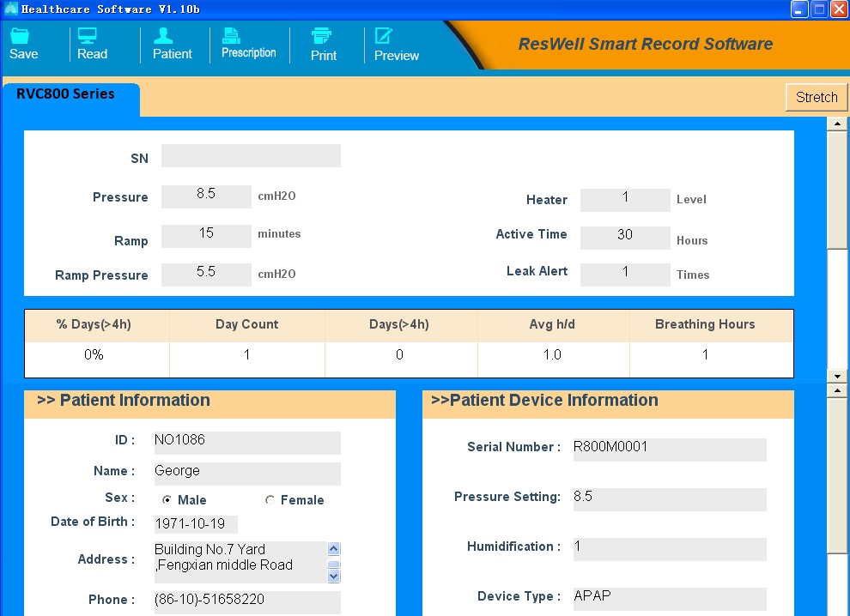The width and height of the screenshot is (850, 616).
Task: Select the Male radio button
Action: [x=167, y=499]
